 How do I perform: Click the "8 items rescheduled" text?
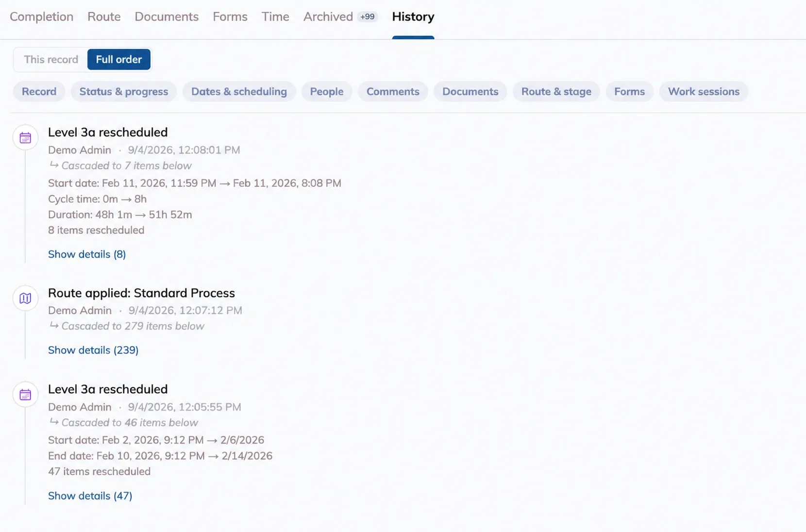(96, 230)
